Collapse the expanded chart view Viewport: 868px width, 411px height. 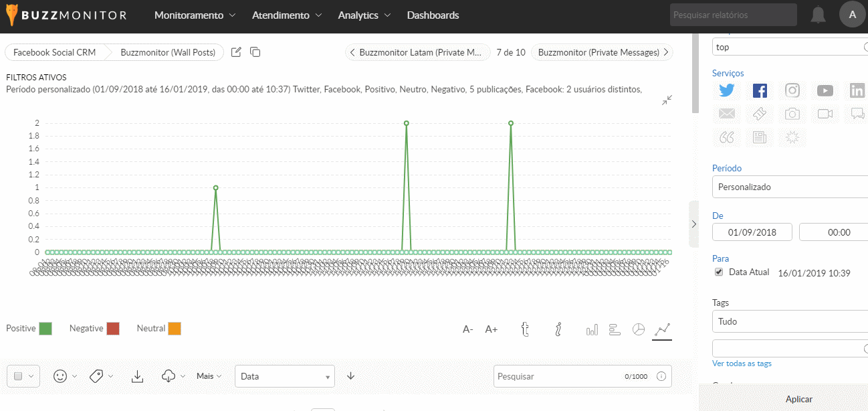[667, 100]
